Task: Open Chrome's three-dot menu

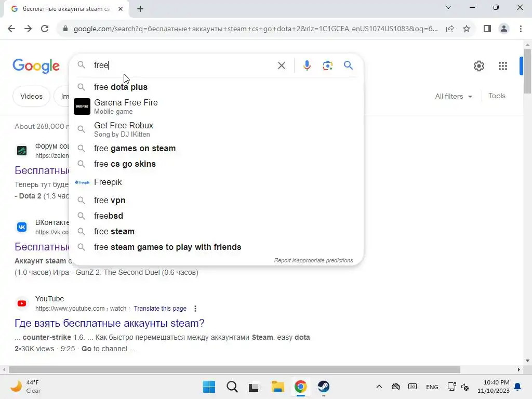Action: pyautogui.click(x=521, y=29)
